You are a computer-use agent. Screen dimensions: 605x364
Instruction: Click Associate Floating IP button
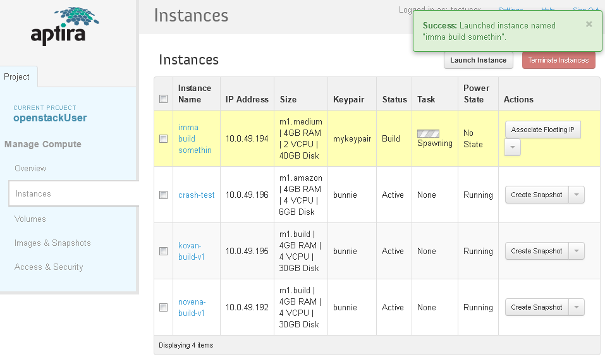click(542, 130)
